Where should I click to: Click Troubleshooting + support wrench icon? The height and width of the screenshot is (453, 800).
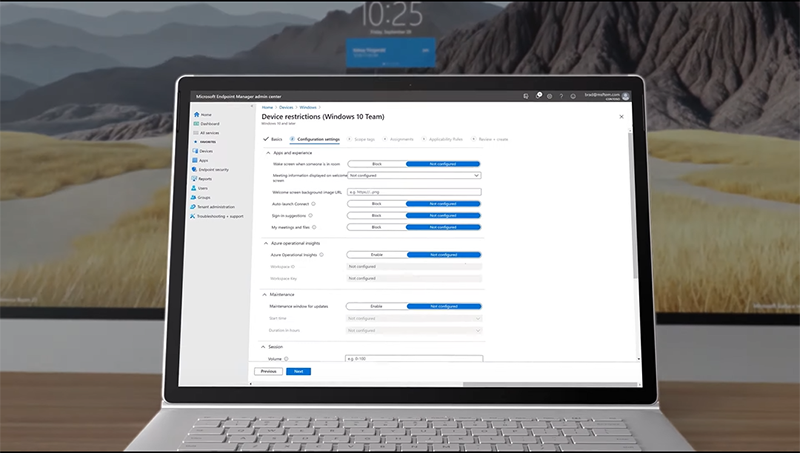(192, 216)
